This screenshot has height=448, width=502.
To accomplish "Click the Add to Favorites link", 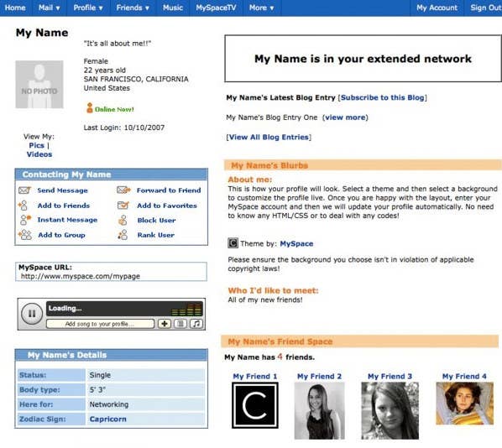I will point(167,206).
